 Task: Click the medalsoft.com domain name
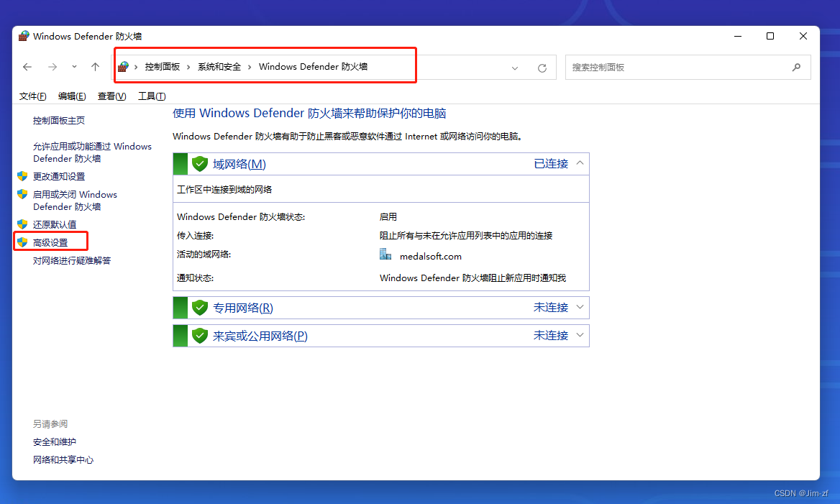[x=431, y=257]
